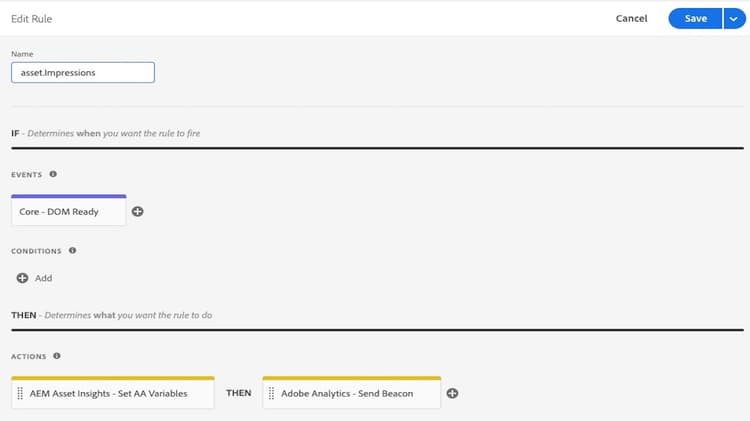
Task: Click the Conditions info icon
Action: 72,250
